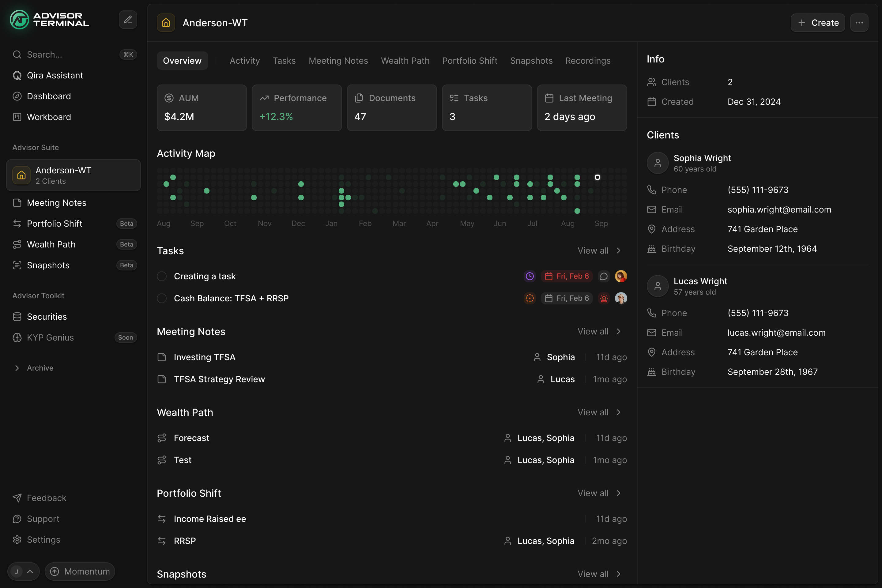Click Sophia Wright's avatar icon
882x588 pixels.
(x=658, y=163)
